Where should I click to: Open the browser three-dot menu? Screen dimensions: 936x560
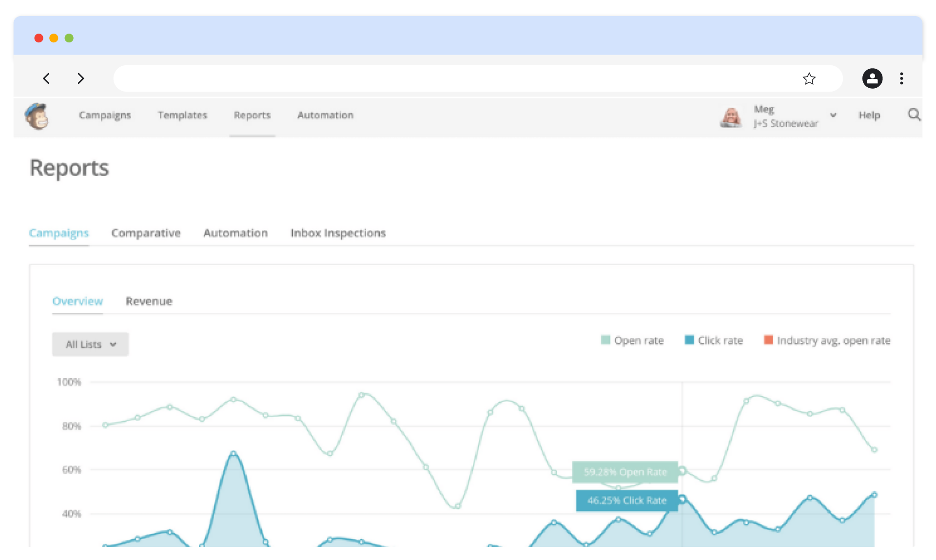[901, 78]
